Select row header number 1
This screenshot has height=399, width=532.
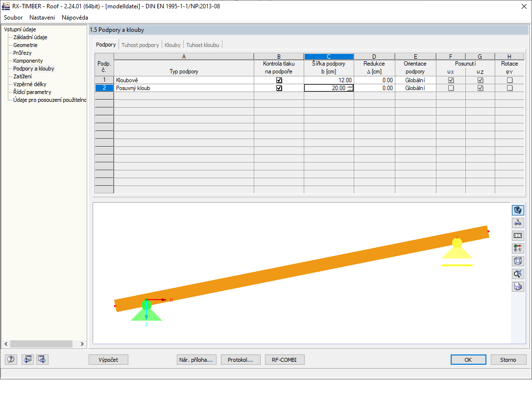(x=104, y=80)
